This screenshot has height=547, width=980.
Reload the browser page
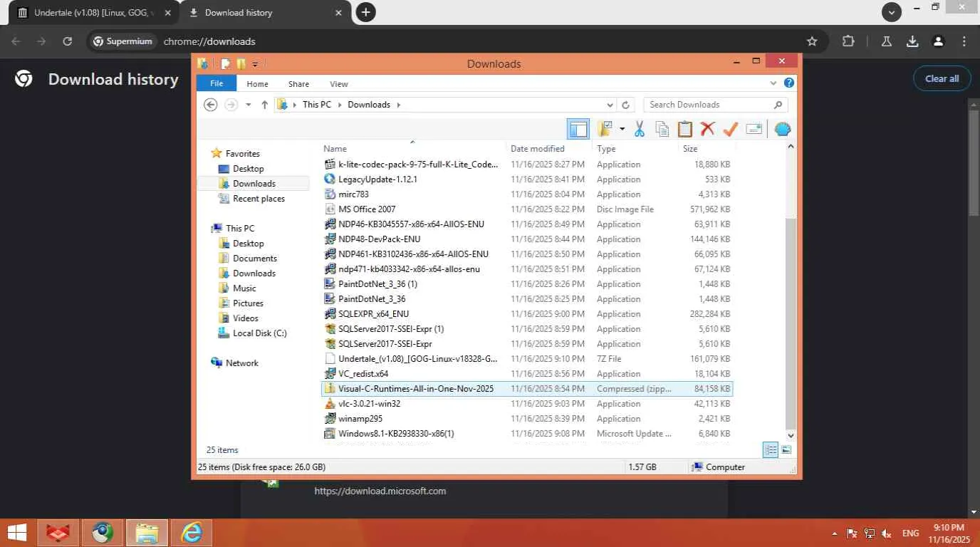[x=67, y=41]
